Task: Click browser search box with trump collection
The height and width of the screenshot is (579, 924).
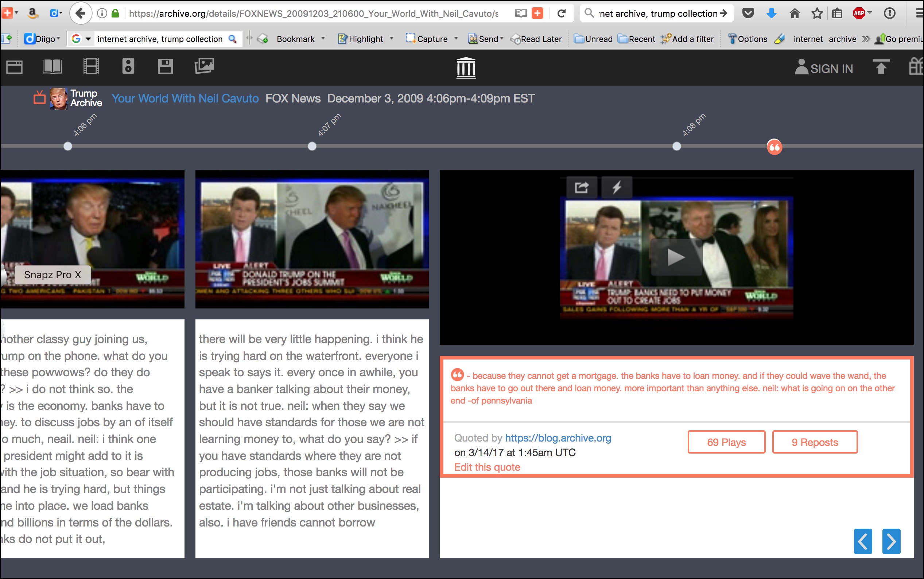Action: 657,13
